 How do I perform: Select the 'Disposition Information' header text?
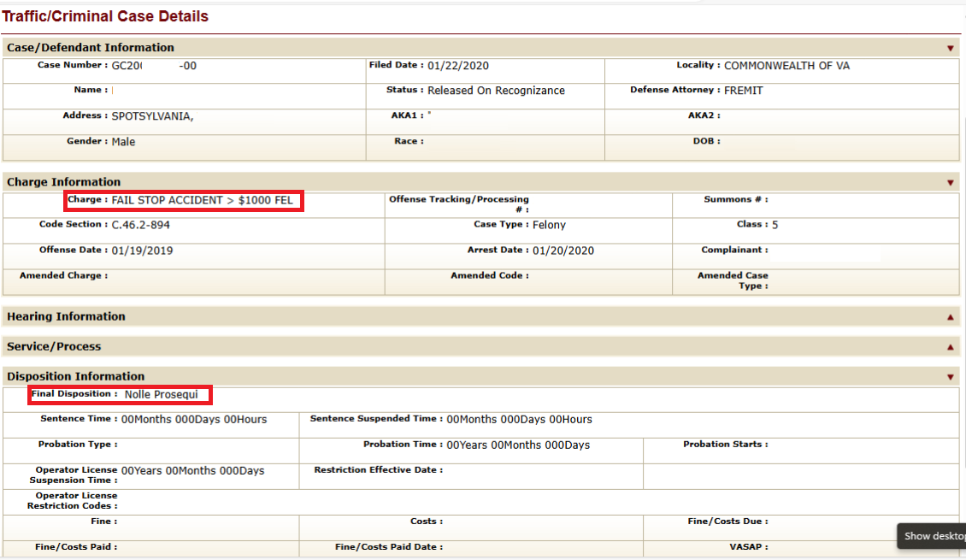76,376
